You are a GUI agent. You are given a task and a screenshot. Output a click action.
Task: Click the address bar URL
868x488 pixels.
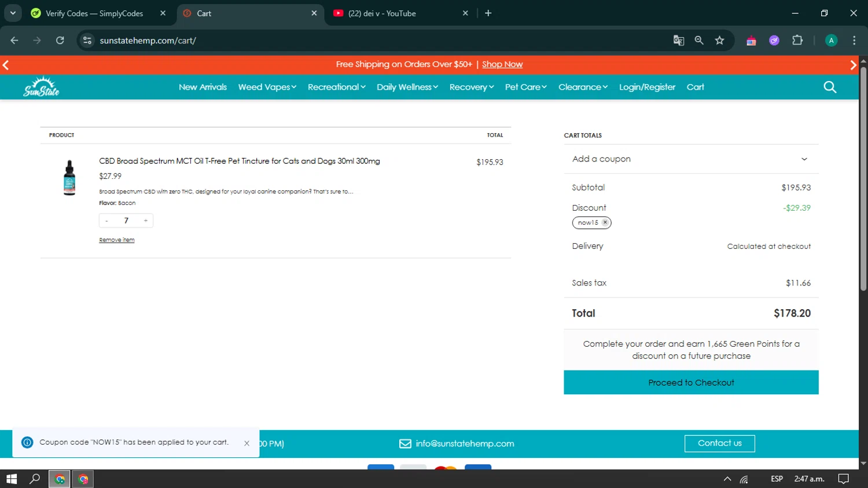(148, 41)
